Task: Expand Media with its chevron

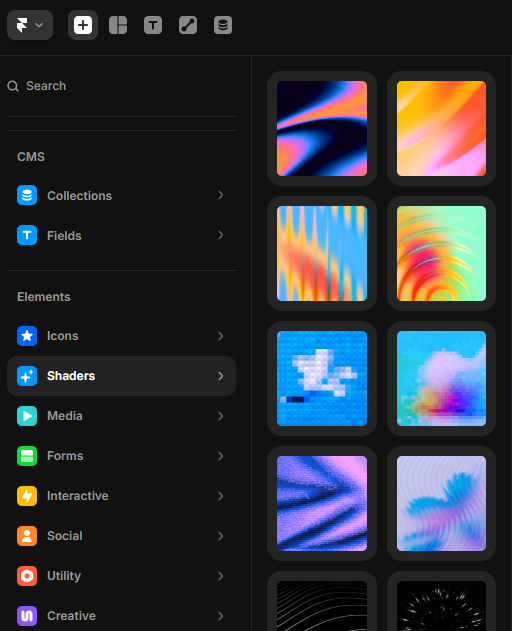Action: click(221, 416)
